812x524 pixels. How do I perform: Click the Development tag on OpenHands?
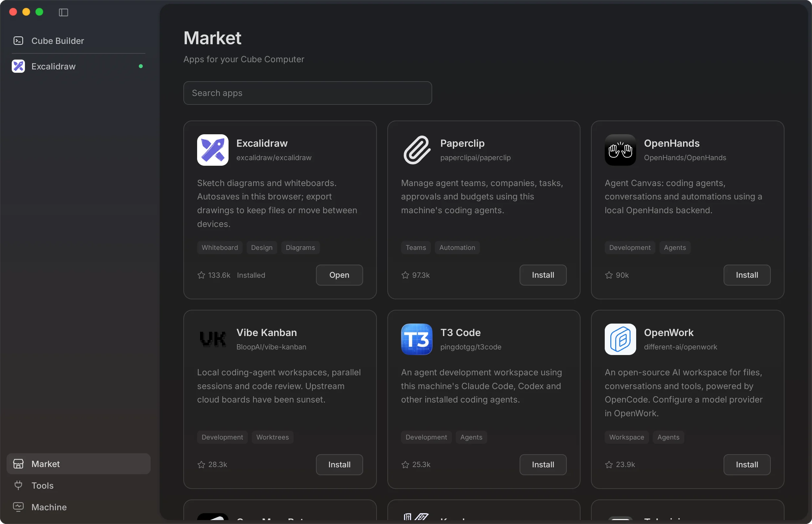[x=630, y=248]
